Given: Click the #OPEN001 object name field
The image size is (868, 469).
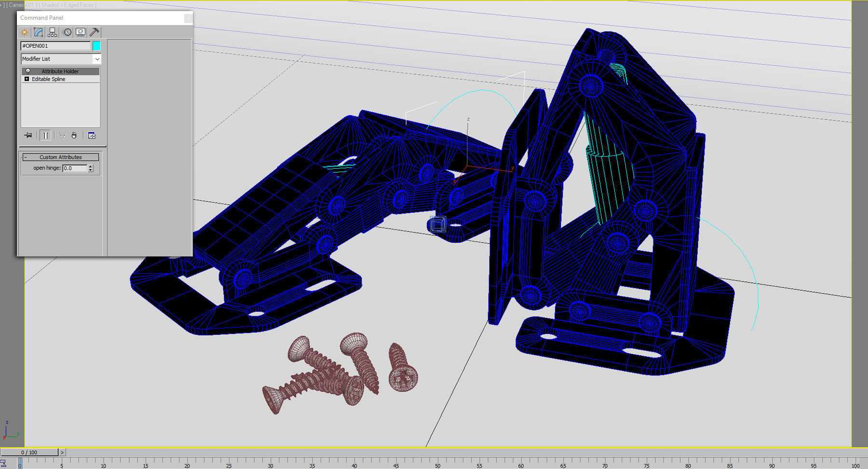Looking at the screenshot, I should pyautogui.click(x=55, y=46).
